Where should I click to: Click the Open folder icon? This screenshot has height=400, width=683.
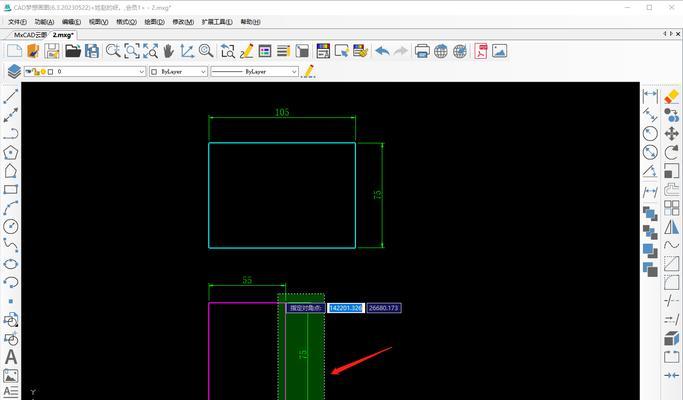(x=73, y=51)
